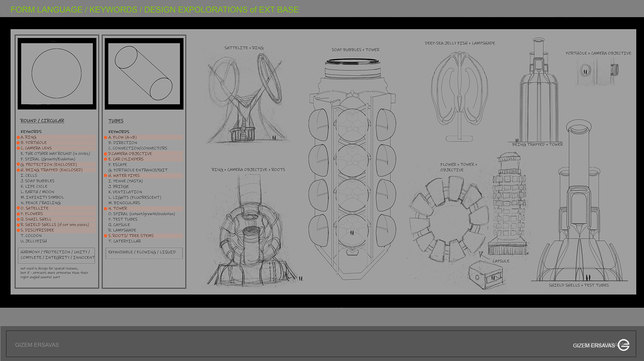644x361 pixels.
Task: Select keyword 'R. SHIELD SHELLS (if cut into pieces)'
Action: (x=55, y=225)
